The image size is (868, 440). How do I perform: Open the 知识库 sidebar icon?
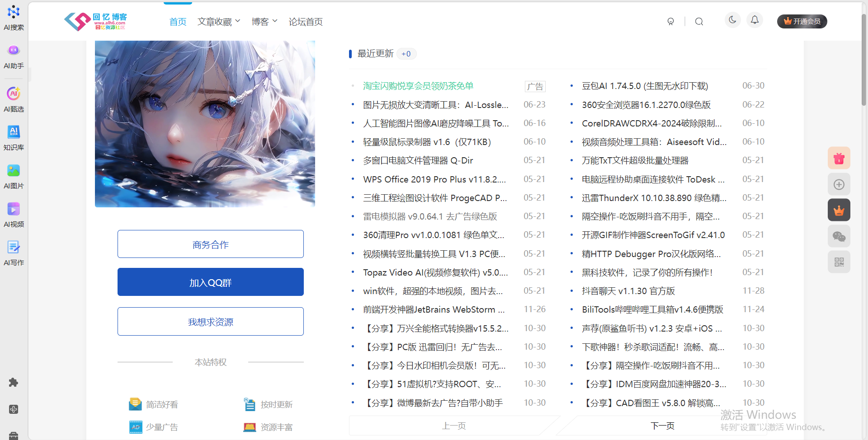coord(14,138)
